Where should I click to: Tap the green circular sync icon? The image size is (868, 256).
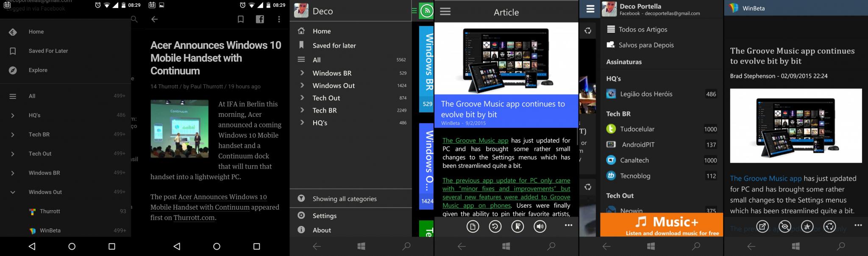[426, 11]
